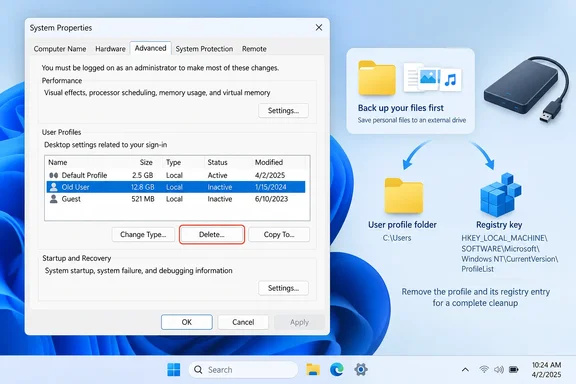
Task: Click the Registry key cubes icon
Action: click(500, 194)
